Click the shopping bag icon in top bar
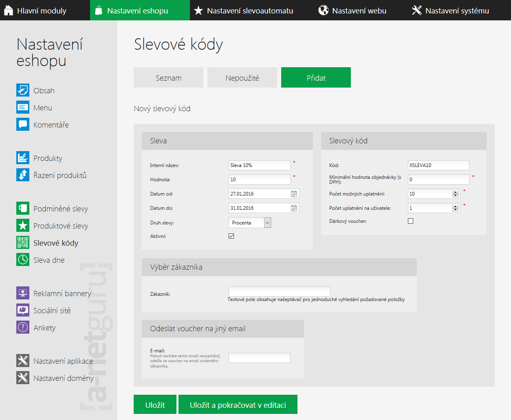This screenshot has width=511, height=420. tap(99, 10)
